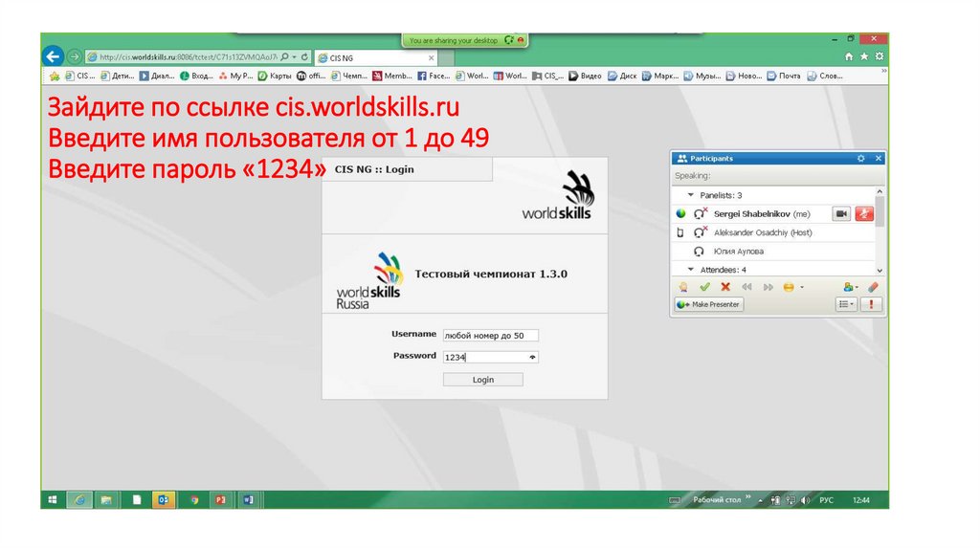Click the Go Slower rewind icon
Screen dimensions: 980x549
point(746,287)
